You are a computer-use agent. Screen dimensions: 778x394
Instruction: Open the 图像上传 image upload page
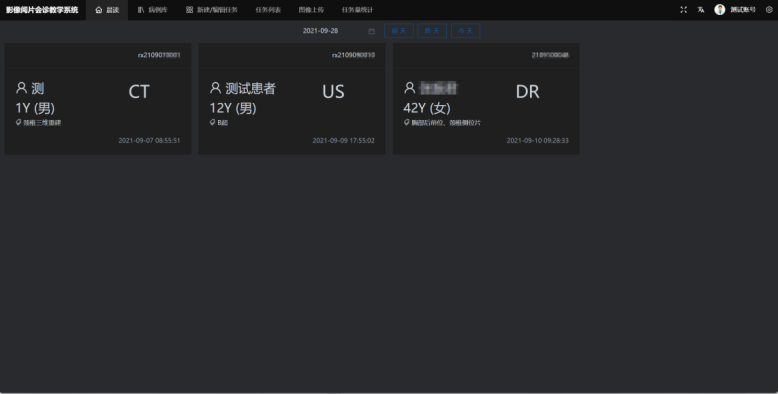pyautogui.click(x=311, y=10)
